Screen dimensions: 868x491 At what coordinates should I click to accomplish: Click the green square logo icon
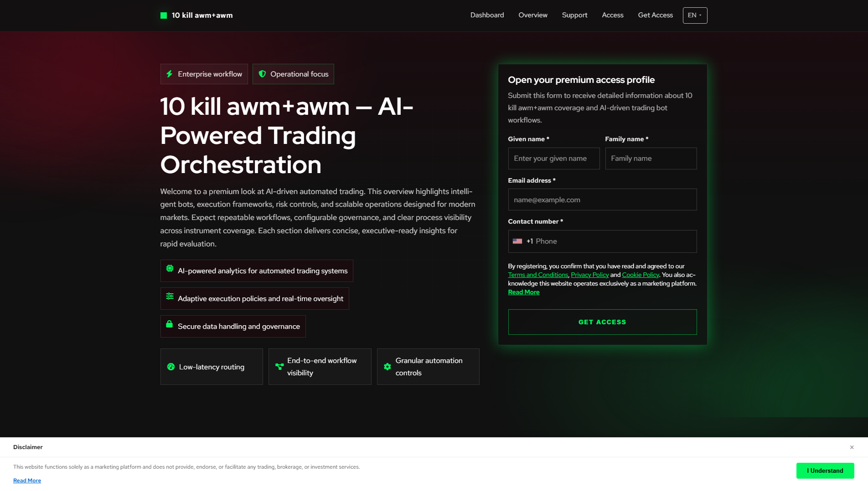pyautogui.click(x=164, y=15)
